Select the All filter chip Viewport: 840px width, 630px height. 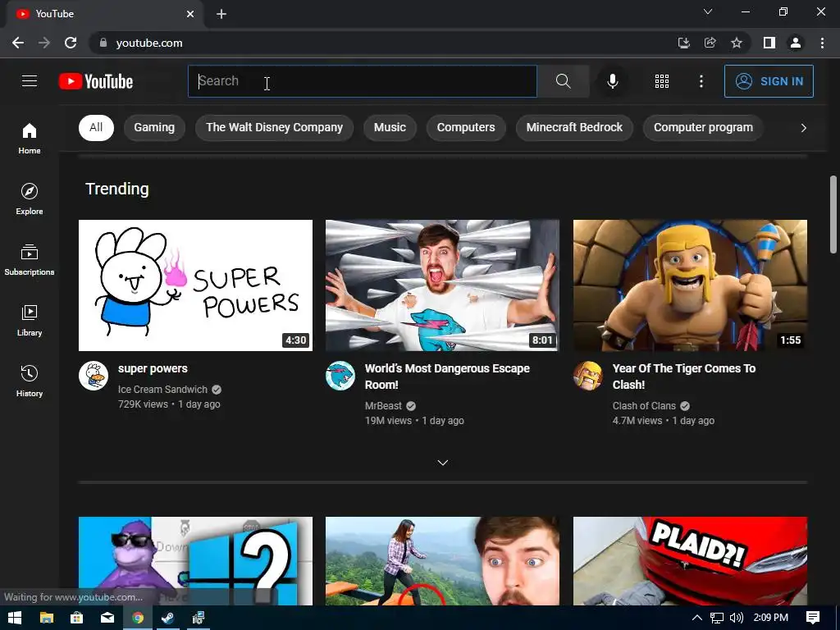[96, 127]
